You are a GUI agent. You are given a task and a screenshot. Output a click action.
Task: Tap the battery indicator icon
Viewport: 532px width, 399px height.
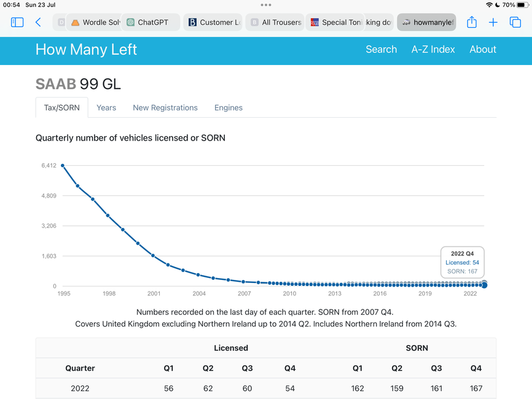point(523,5)
